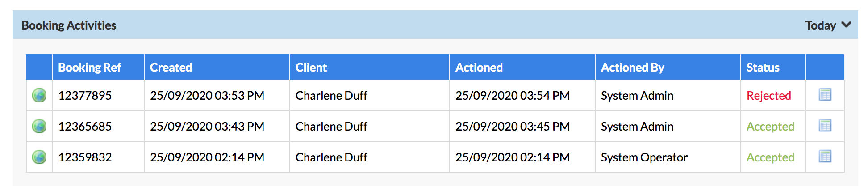Open details icon for Rejected booking row
The width and height of the screenshot is (868, 195).
click(x=825, y=95)
